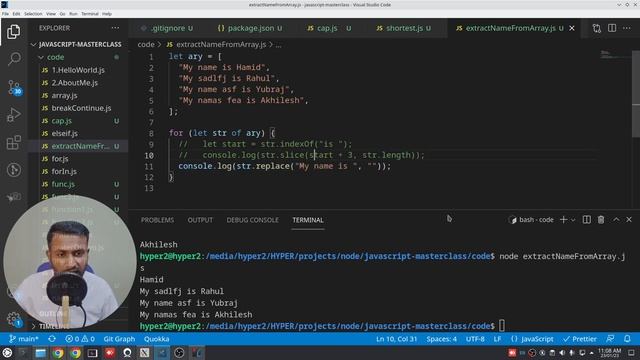Click the Prettier status item
Image resolution: width=640 pixels, height=360 pixels.
coord(580,339)
